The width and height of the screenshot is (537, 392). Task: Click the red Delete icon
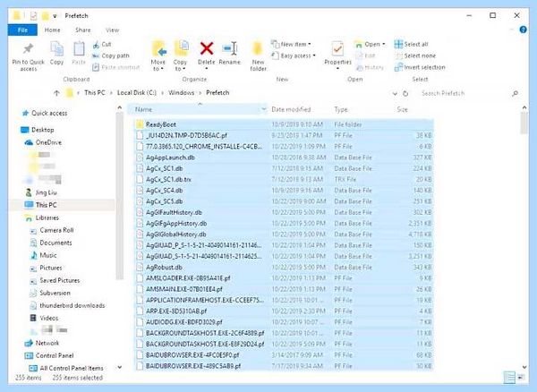coord(207,48)
